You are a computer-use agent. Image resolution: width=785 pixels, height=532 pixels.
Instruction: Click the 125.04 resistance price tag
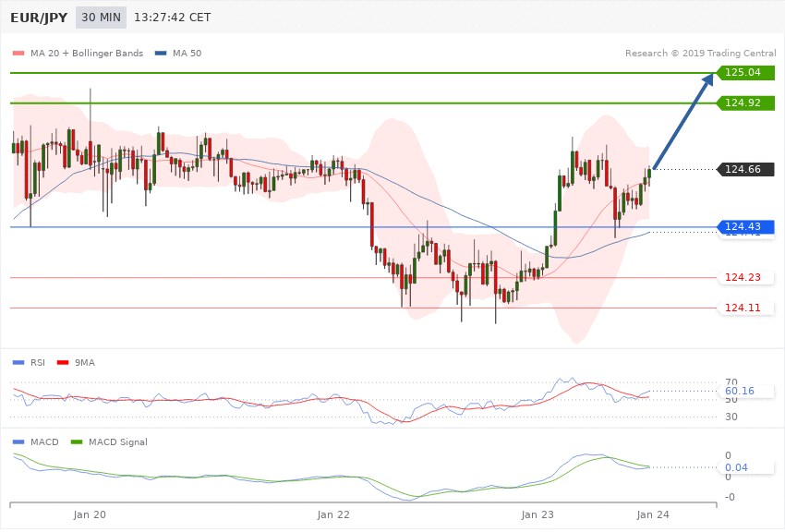click(x=745, y=73)
